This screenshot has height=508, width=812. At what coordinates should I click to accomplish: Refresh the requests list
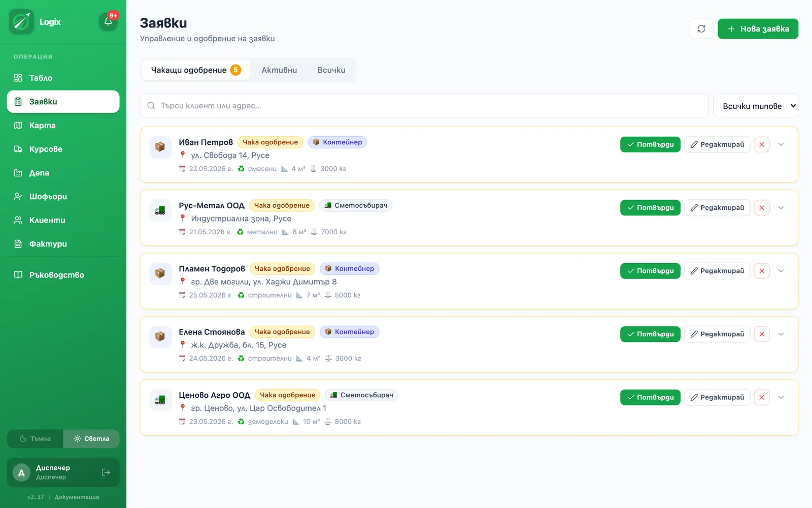click(701, 29)
